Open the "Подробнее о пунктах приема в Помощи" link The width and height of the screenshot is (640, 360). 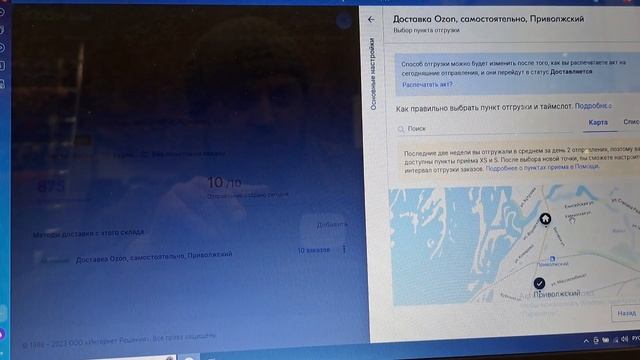(542, 167)
